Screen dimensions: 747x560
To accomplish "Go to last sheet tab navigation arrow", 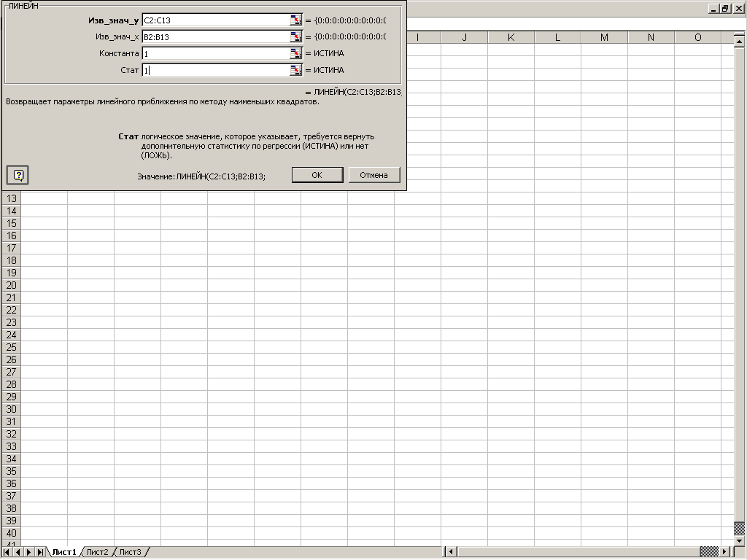I will [x=40, y=553].
